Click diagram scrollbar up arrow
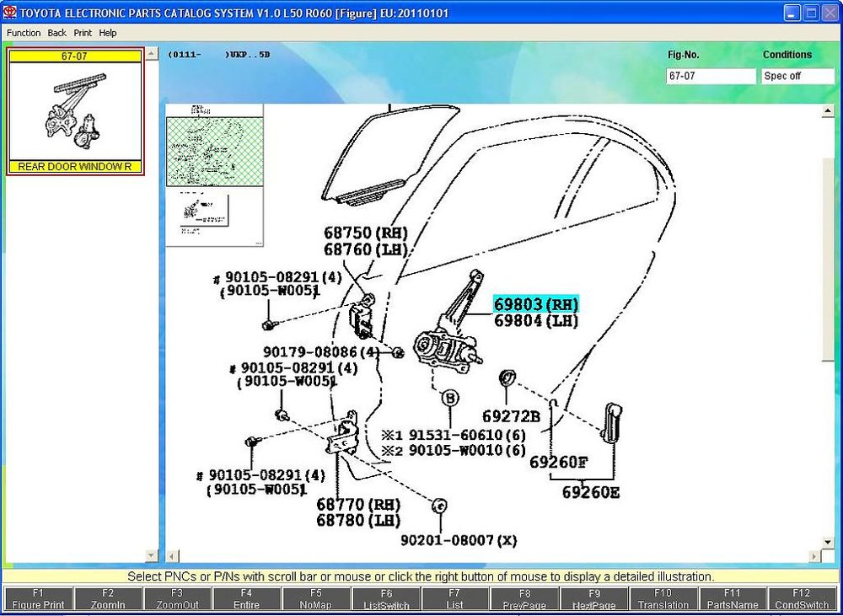 [828, 112]
